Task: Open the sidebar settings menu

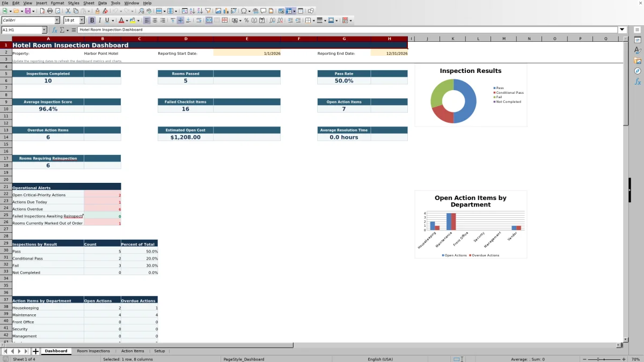Action: point(638,30)
